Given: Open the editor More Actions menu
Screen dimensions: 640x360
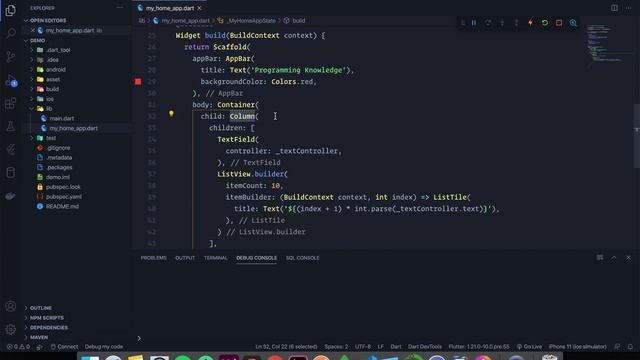Looking at the screenshot, I should click(628, 8).
